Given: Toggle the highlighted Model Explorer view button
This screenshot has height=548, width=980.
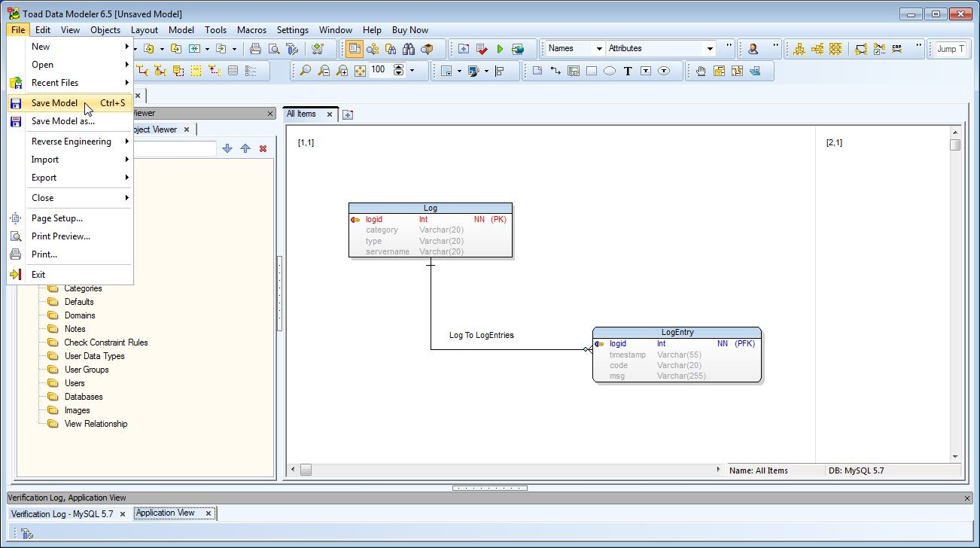Looking at the screenshot, I should click(355, 49).
